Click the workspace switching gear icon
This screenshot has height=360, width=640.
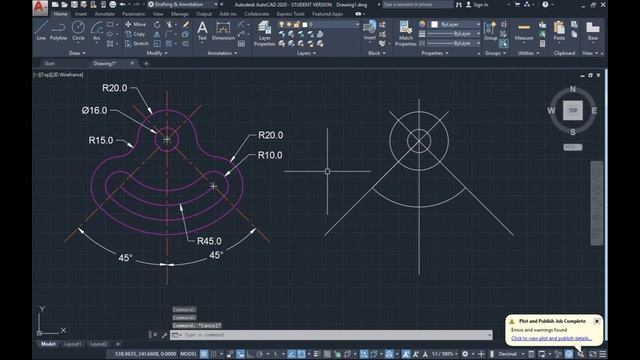465,354
